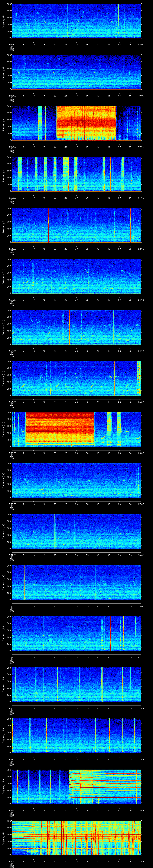The height and width of the screenshot is (868, 153).
Task: Select the spectrogram panel starting at 3:58:00
Action: point(77,583)
